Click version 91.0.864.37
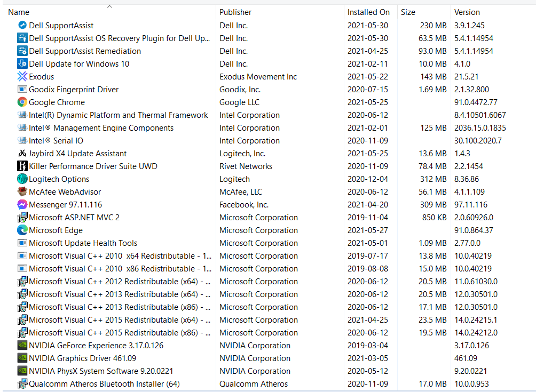Image resolution: width=536 pixels, height=392 pixels. [x=474, y=230]
